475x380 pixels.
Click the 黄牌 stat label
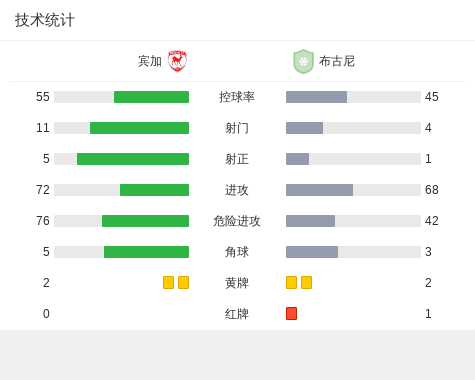pos(237,283)
